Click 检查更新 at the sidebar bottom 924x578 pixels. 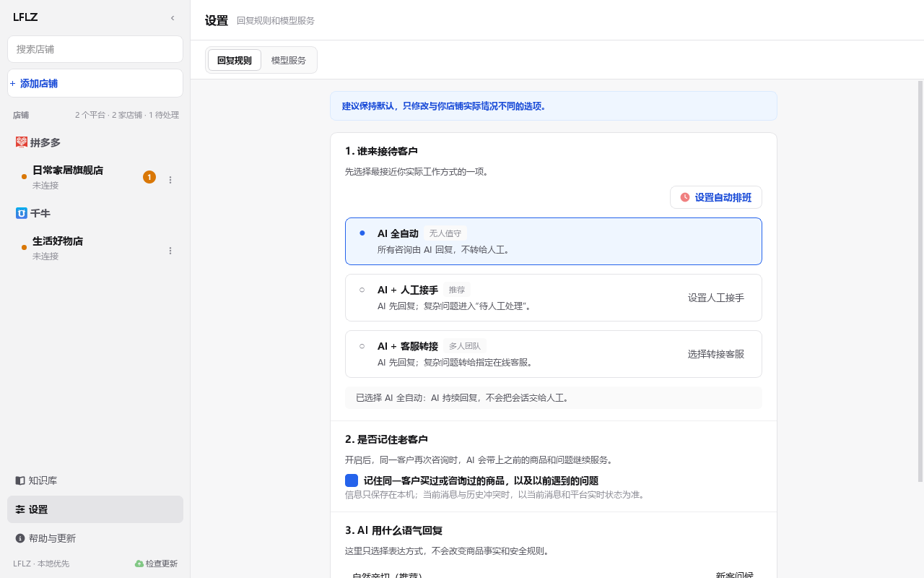pyautogui.click(x=156, y=564)
